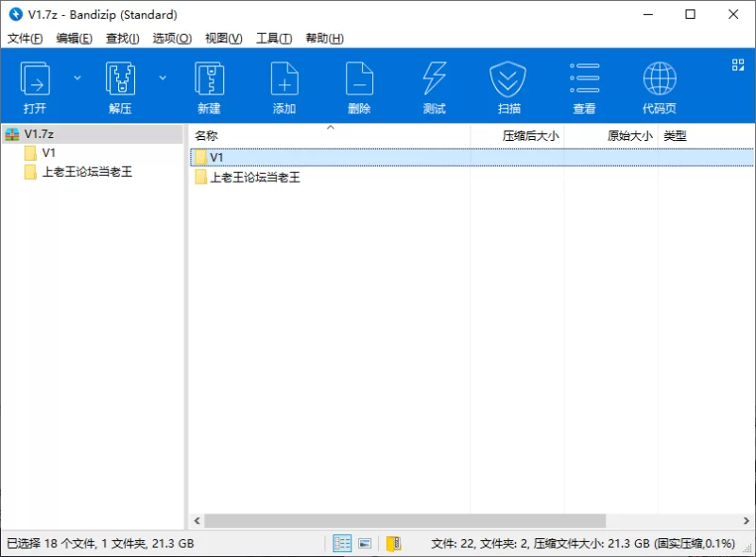Expand the 解压 dropdown arrow
Viewport: 756px width, 557px height.
[163, 78]
